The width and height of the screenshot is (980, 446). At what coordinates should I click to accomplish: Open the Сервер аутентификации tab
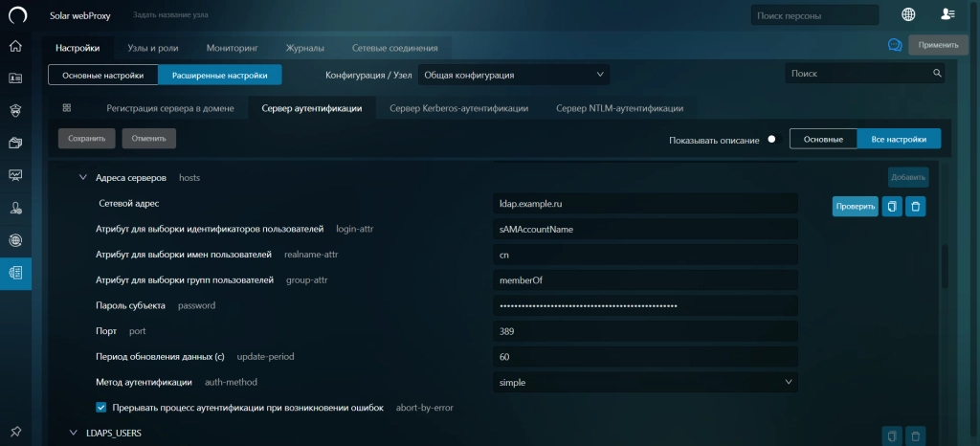tap(312, 108)
